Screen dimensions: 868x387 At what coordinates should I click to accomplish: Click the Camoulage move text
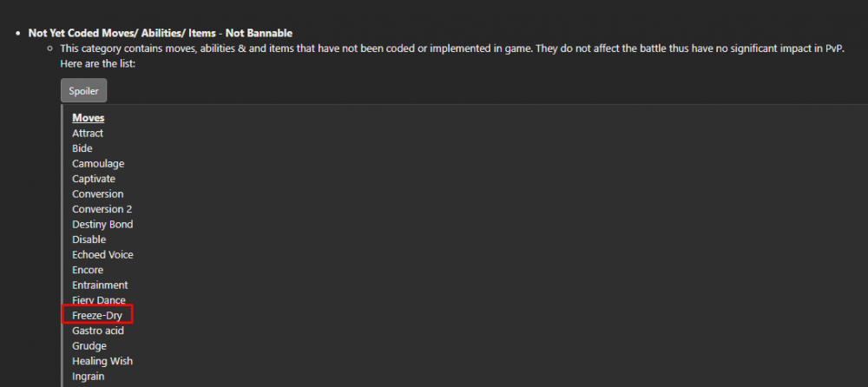[x=98, y=163]
